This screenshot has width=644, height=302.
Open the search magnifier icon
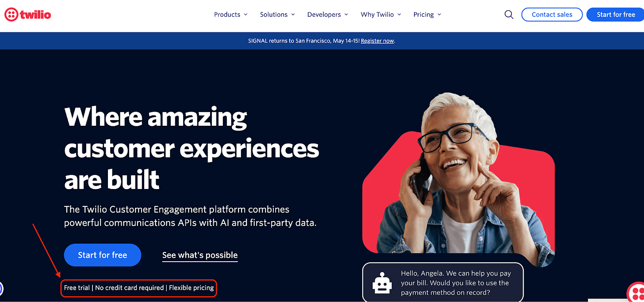(x=509, y=15)
